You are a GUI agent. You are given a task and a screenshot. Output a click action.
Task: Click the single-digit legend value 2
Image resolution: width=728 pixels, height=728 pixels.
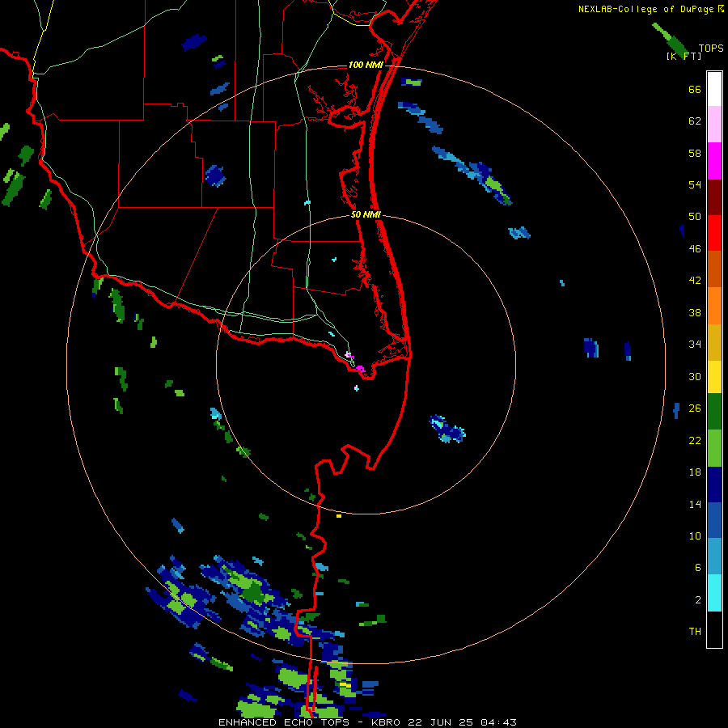tap(698, 600)
